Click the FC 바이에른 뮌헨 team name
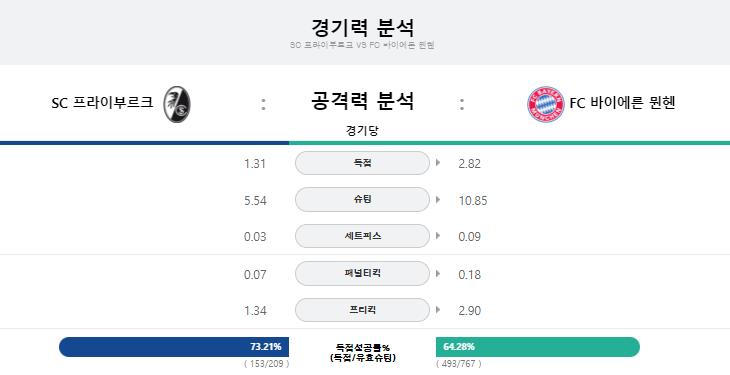 click(x=622, y=102)
